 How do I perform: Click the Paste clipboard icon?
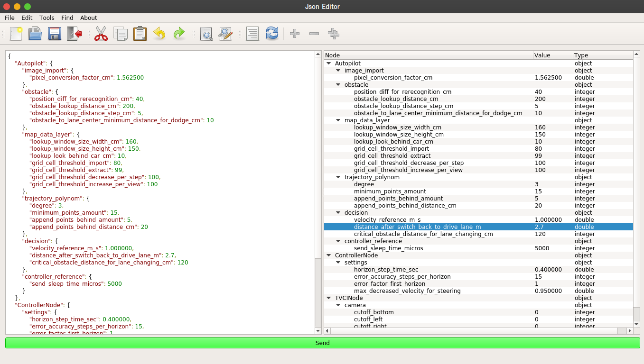pyautogui.click(x=140, y=34)
